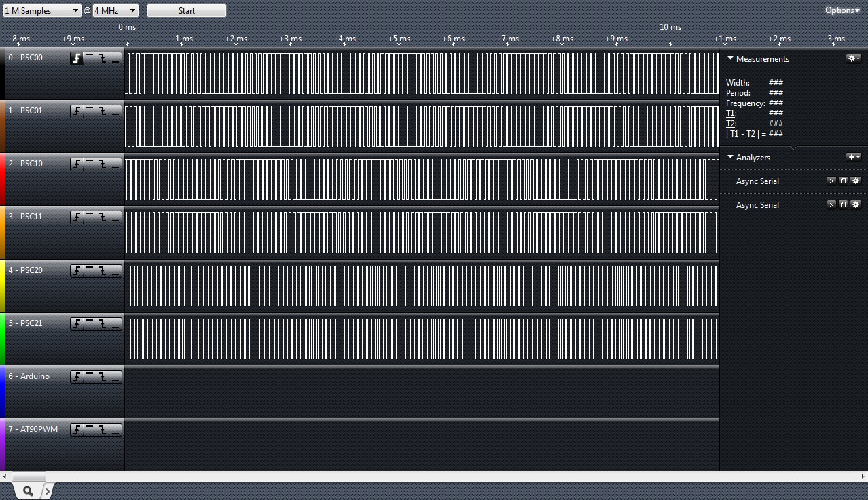Collapse the Analyzers section
Image resolution: width=868 pixels, height=500 pixels.
pyautogui.click(x=731, y=157)
